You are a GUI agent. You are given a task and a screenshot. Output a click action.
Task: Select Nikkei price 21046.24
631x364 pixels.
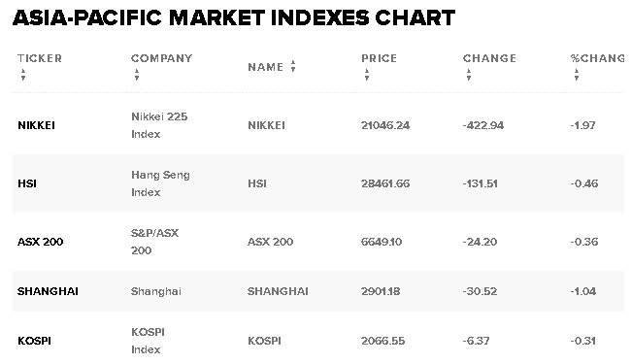385,125
